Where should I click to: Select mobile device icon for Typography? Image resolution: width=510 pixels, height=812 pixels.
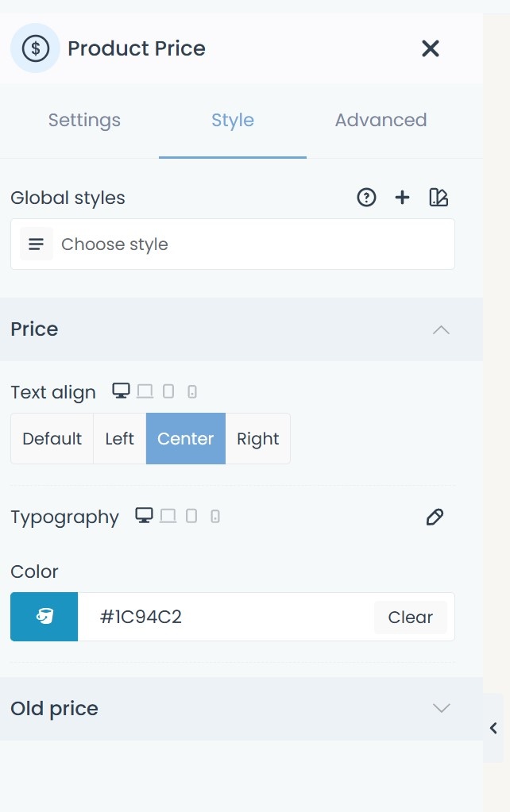coord(214,517)
